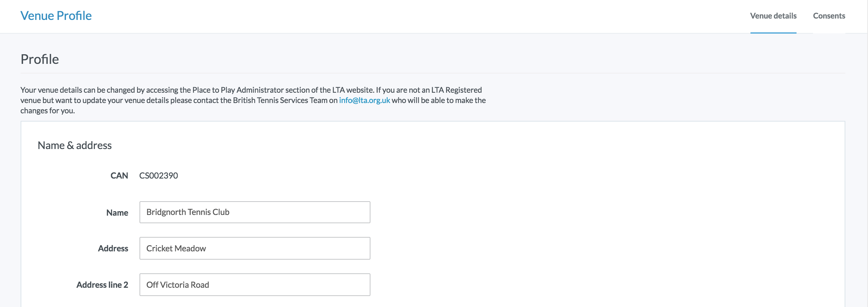Open the Venue details tab
This screenshot has height=307, width=868.
click(773, 16)
